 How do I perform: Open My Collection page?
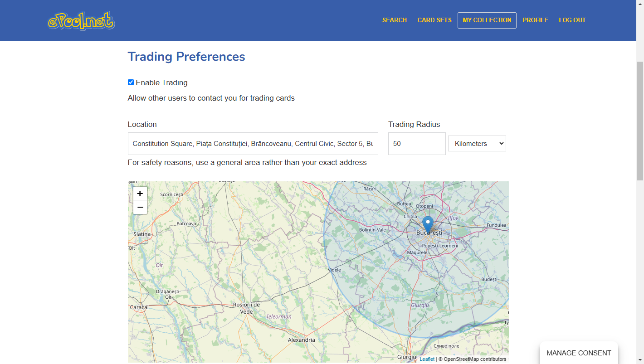[487, 20]
